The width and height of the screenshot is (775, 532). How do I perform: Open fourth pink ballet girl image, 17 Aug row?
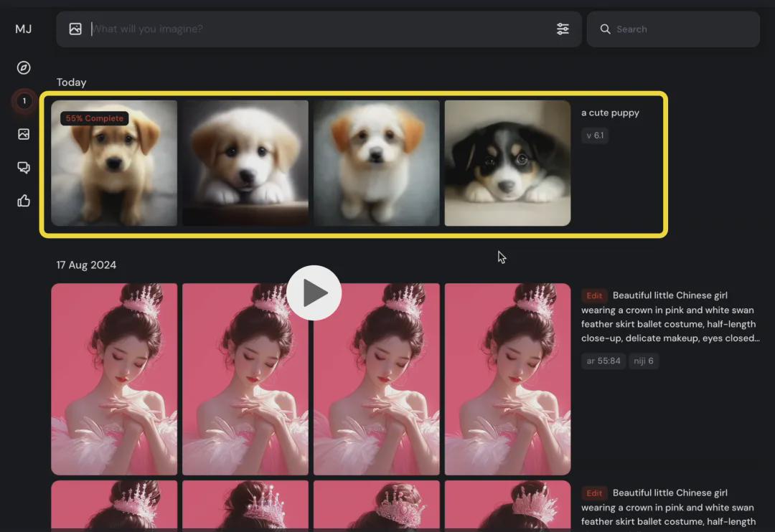click(x=507, y=379)
